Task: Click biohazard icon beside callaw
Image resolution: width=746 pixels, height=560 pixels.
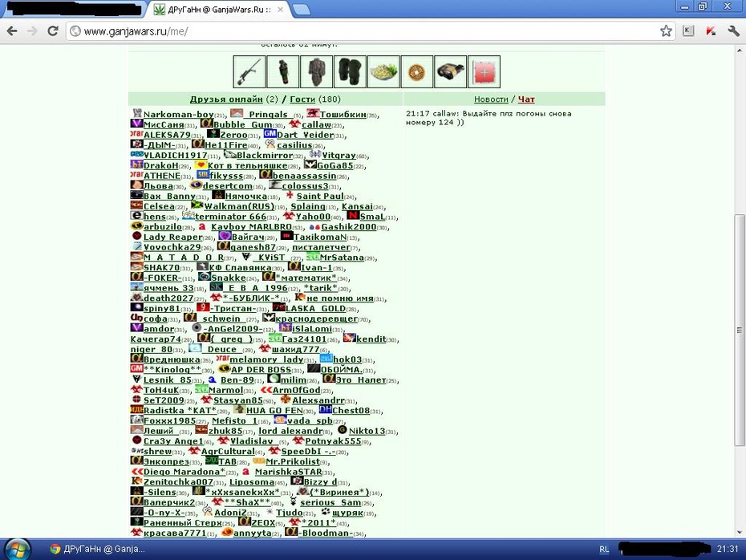Action: pos(294,124)
